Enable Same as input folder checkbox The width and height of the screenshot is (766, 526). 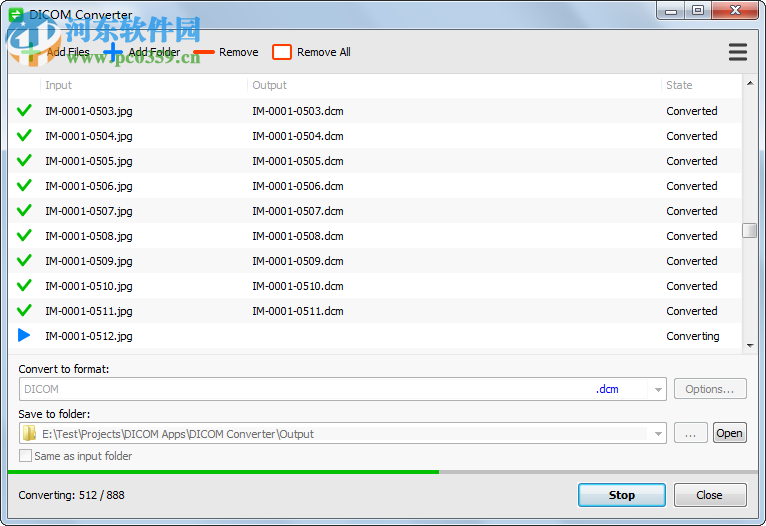pos(25,456)
